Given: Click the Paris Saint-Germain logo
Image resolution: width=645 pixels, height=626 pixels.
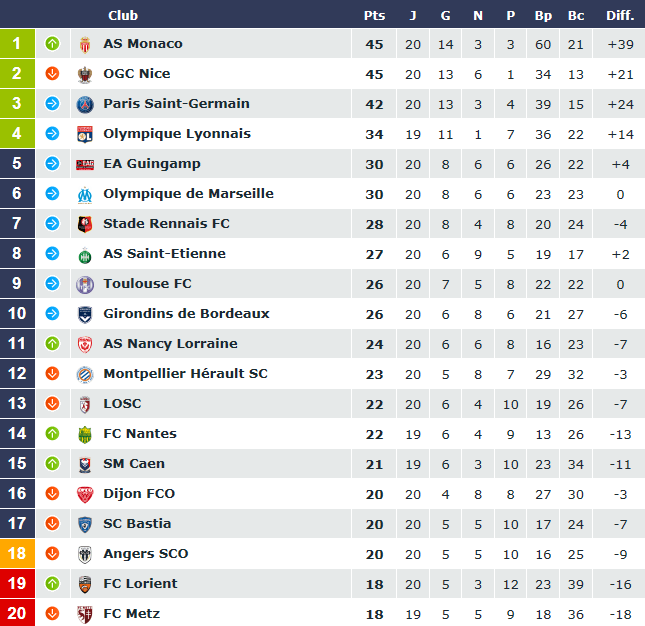Looking at the screenshot, I should pyautogui.click(x=85, y=104).
